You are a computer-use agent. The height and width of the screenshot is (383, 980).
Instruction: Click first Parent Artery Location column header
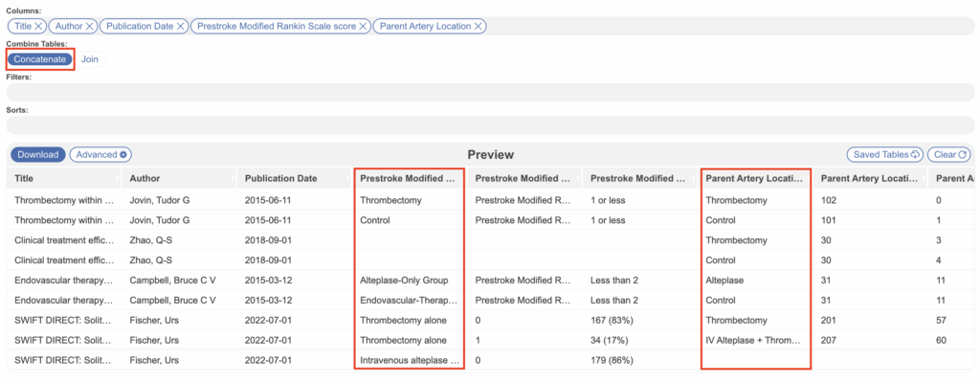755,178
